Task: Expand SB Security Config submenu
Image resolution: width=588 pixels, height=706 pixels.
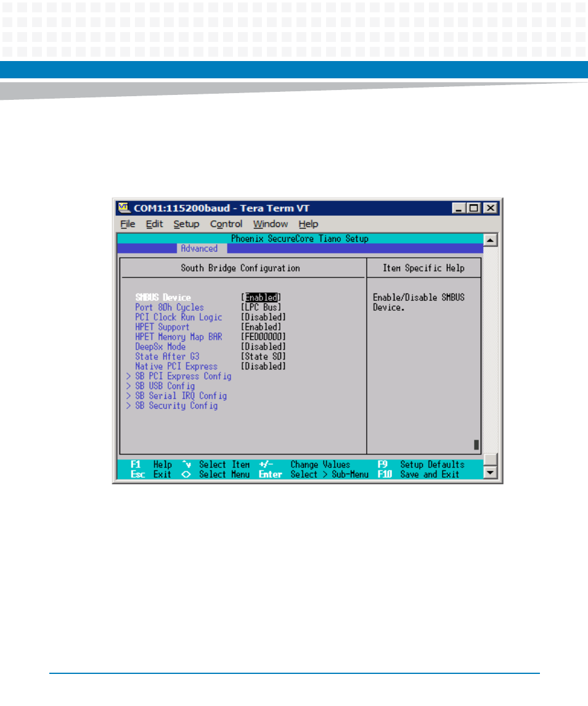Action: (172, 406)
